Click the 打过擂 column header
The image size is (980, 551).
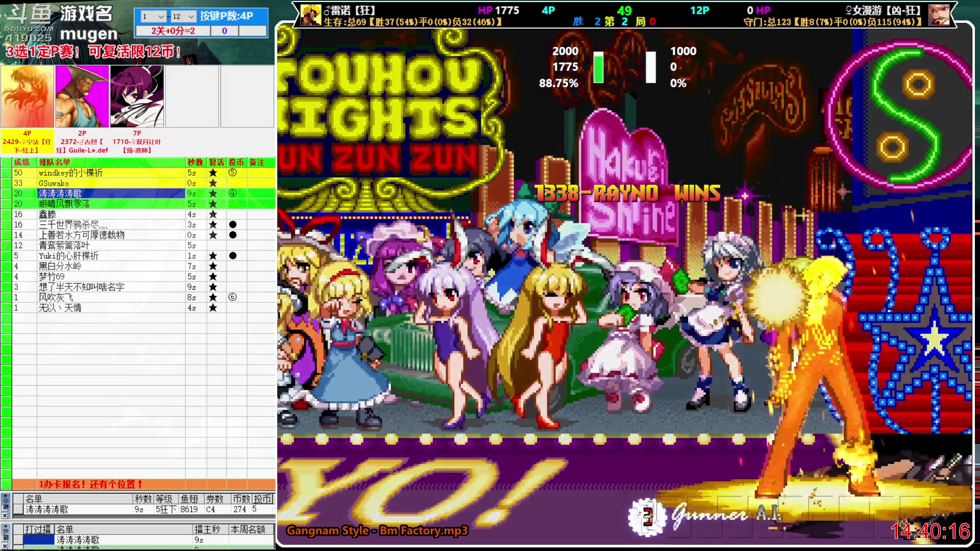pyautogui.click(x=38, y=529)
